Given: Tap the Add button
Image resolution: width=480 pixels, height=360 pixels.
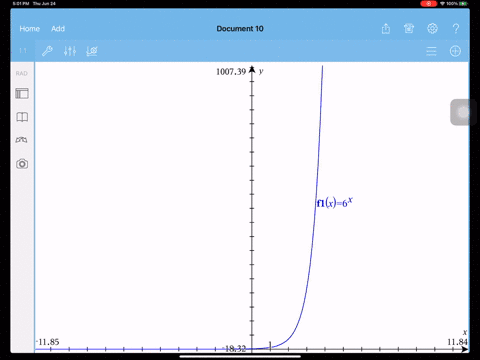Looking at the screenshot, I should [58, 29].
